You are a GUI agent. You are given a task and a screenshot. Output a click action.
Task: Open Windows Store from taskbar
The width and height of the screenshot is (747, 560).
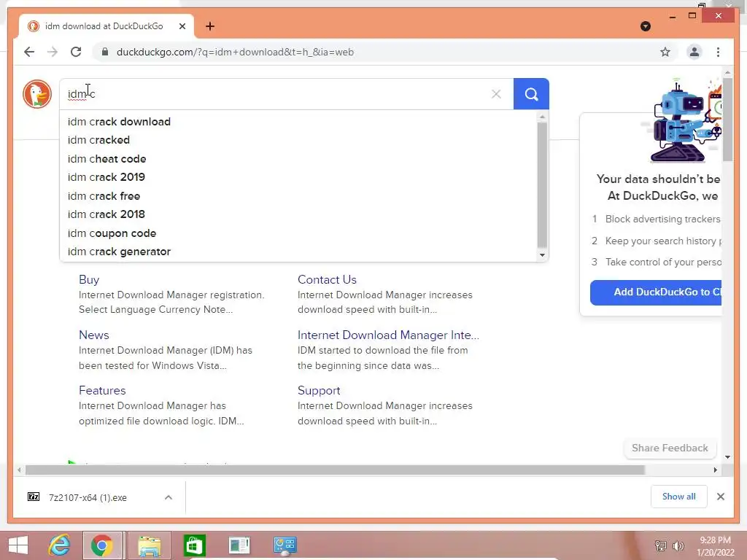[194, 545]
